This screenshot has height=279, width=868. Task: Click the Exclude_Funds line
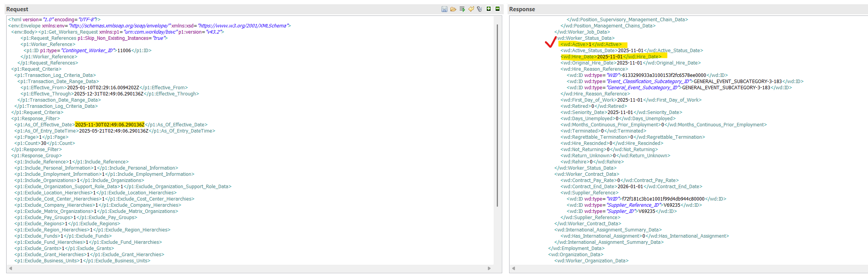pos(63,236)
